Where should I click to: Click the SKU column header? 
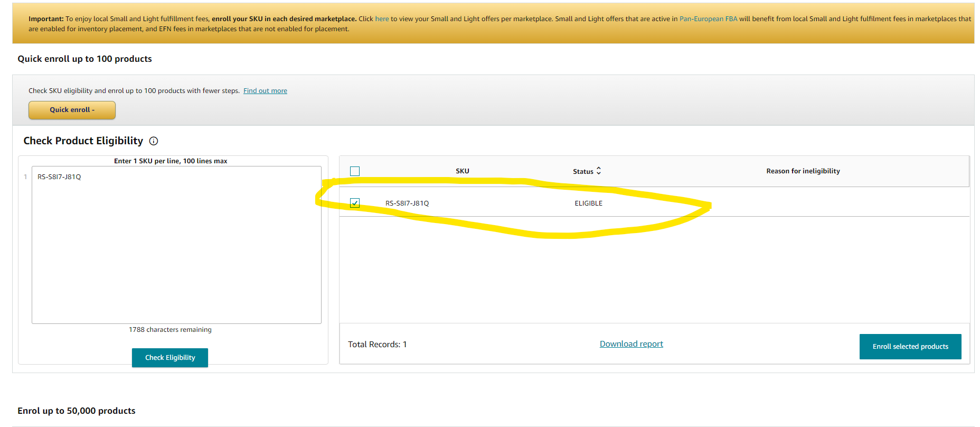pyautogui.click(x=462, y=171)
